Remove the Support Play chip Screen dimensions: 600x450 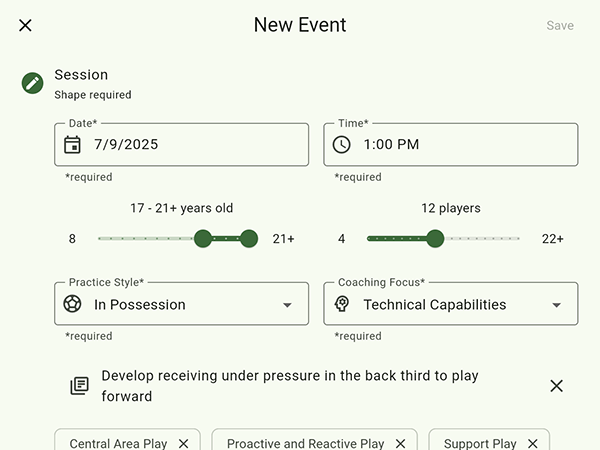click(x=533, y=443)
